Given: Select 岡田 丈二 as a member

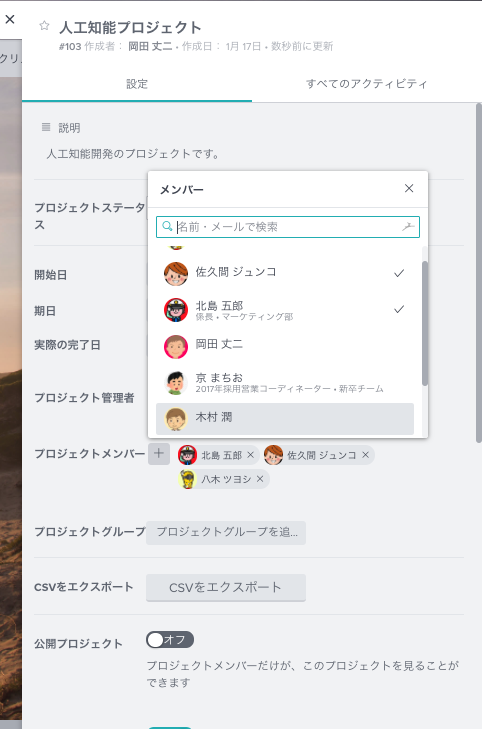Looking at the screenshot, I should pyautogui.click(x=285, y=346).
